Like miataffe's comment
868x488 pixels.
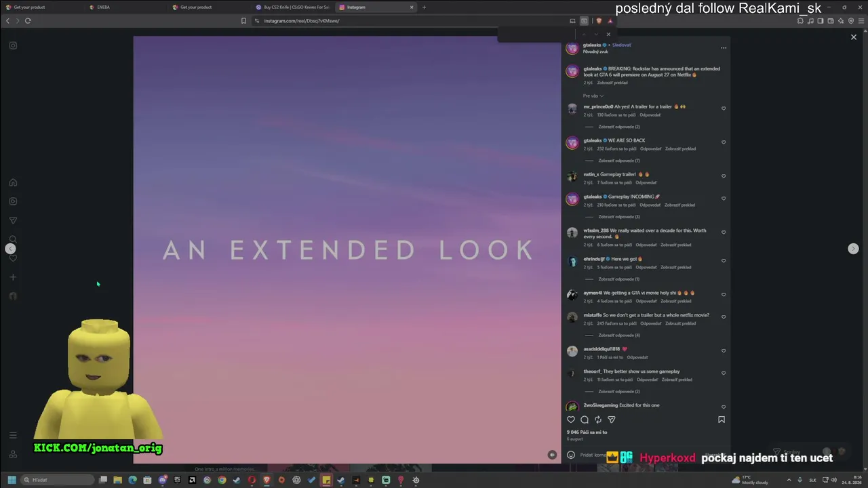pos(724,317)
